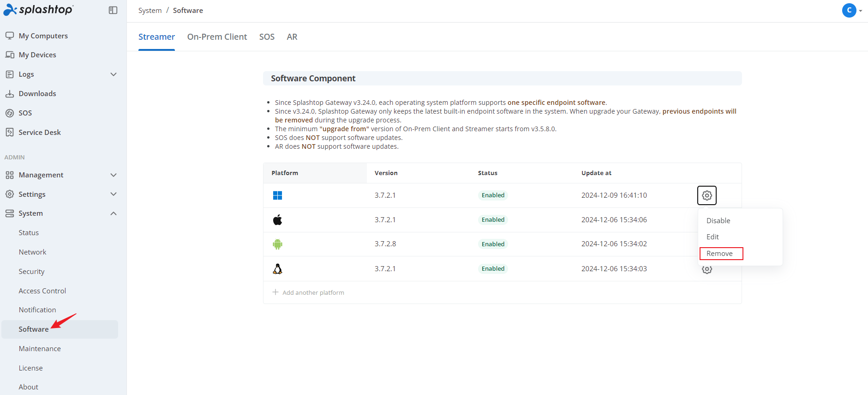Viewport: 868px width, 395px height.
Task: Select the Software sidebar item
Action: pos(60,329)
